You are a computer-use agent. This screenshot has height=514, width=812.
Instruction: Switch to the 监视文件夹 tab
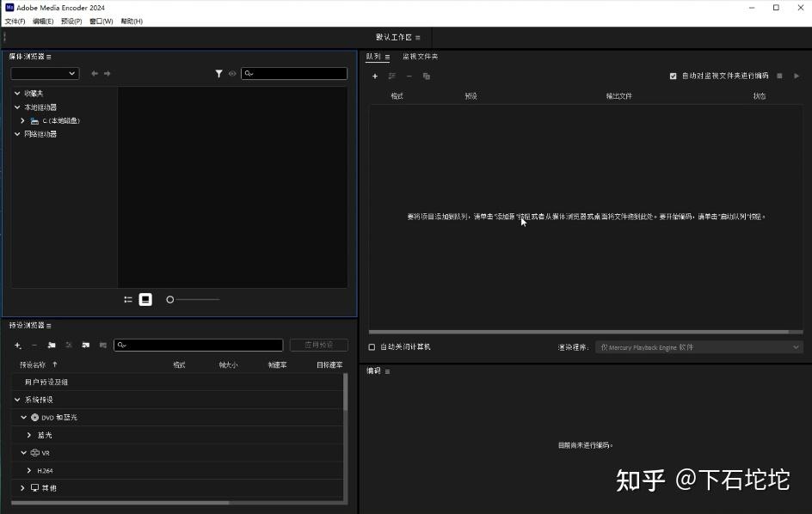[419, 55]
